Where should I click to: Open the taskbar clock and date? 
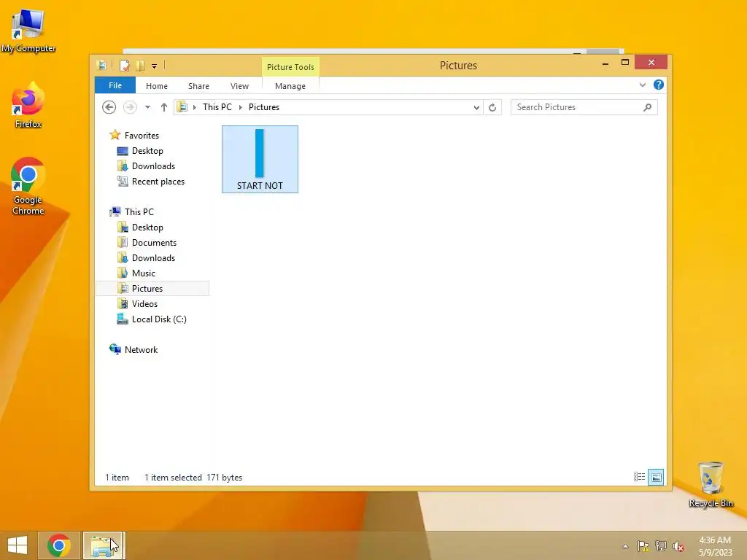(715, 546)
